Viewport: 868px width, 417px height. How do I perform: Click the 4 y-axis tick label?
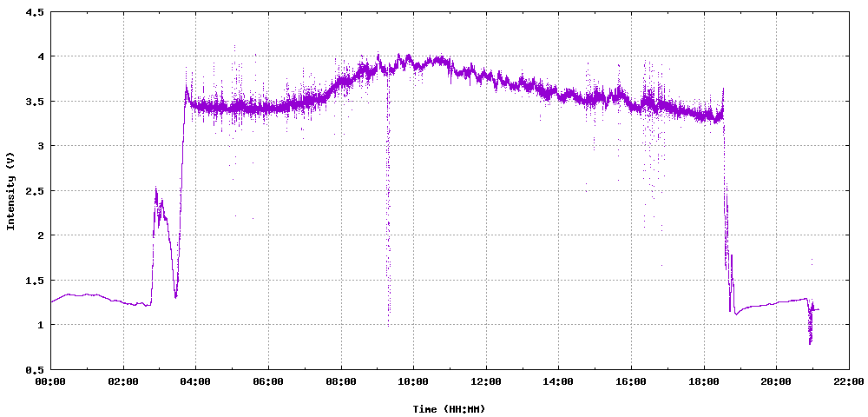coord(41,56)
